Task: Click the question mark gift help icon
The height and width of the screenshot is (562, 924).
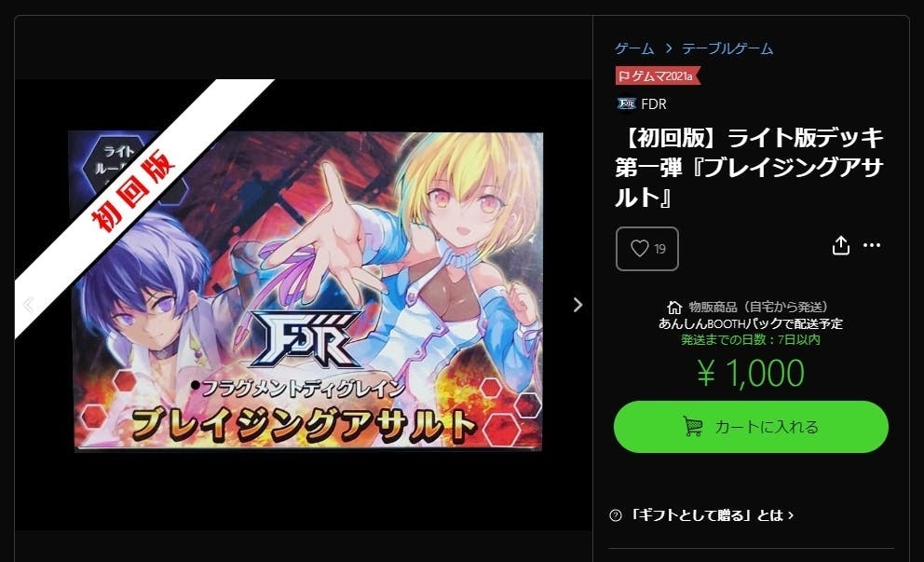Action: (x=616, y=515)
